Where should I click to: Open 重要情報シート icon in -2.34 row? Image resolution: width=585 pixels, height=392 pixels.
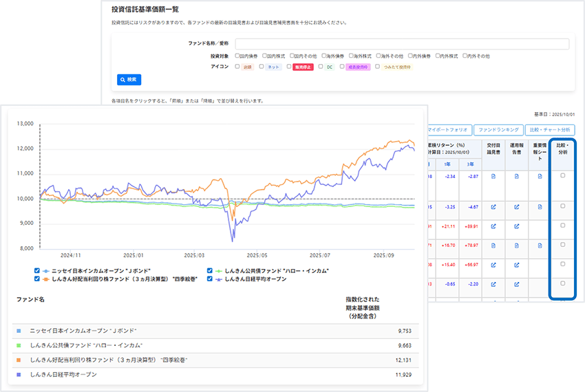click(540, 177)
